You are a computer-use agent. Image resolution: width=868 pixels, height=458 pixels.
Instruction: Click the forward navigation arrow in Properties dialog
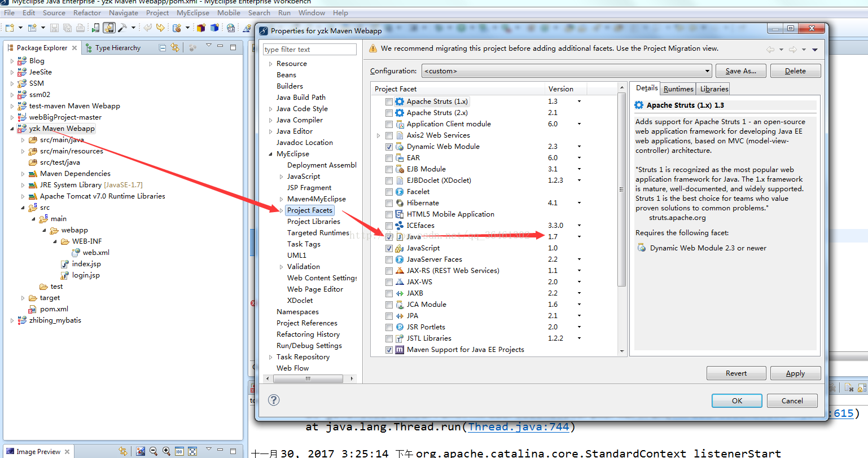pos(792,50)
